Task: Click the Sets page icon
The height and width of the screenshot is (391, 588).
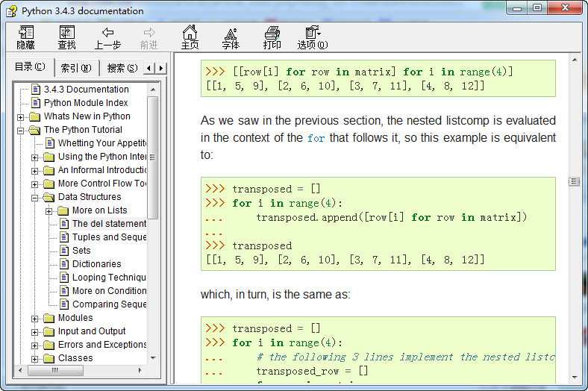Action: [x=64, y=251]
